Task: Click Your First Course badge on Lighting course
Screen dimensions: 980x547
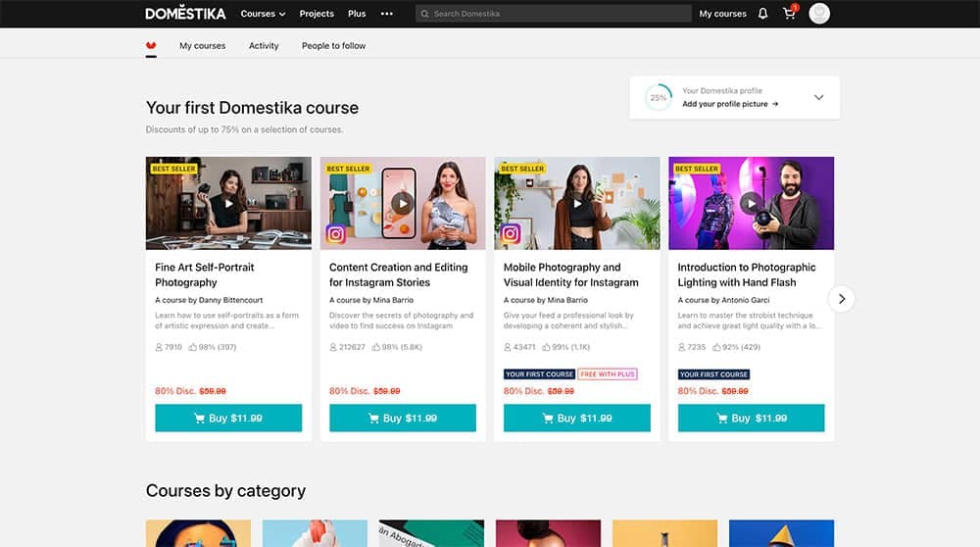Action: pyautogui.click(x=713, y=373)
